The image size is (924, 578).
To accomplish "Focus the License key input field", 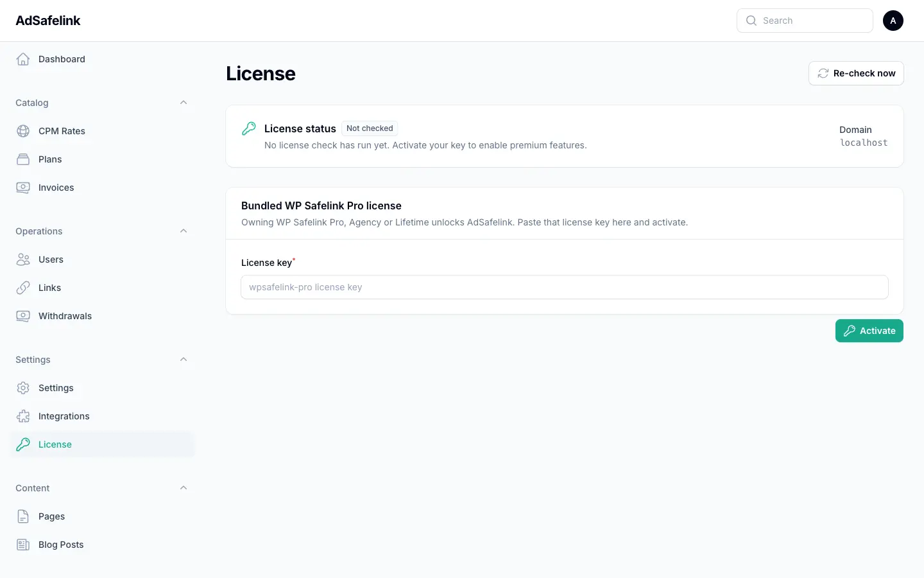I will [x=565, y=287].
